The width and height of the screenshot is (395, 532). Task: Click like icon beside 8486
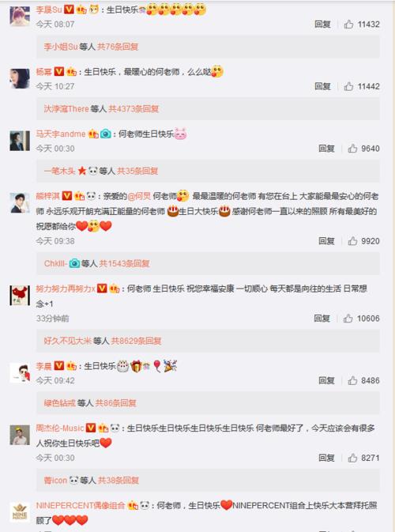[x=352, y=380]
